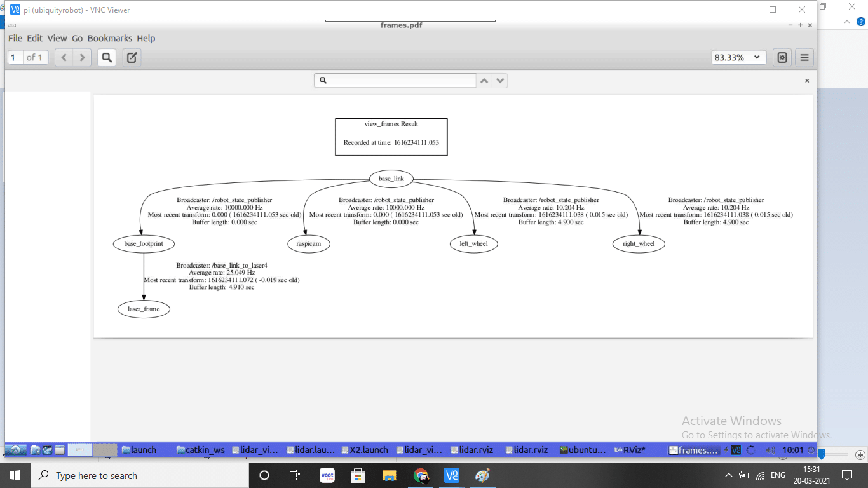This screenshot has width=868, height=488.
Task: Open Chrome from the Windows taskbar
Action: click(x=421, y=475)
